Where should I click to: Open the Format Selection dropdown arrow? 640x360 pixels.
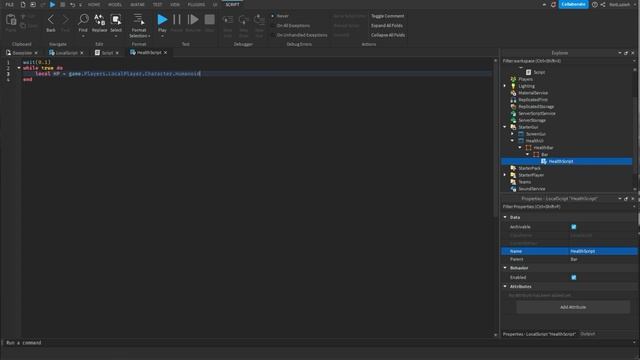point(149,36)
